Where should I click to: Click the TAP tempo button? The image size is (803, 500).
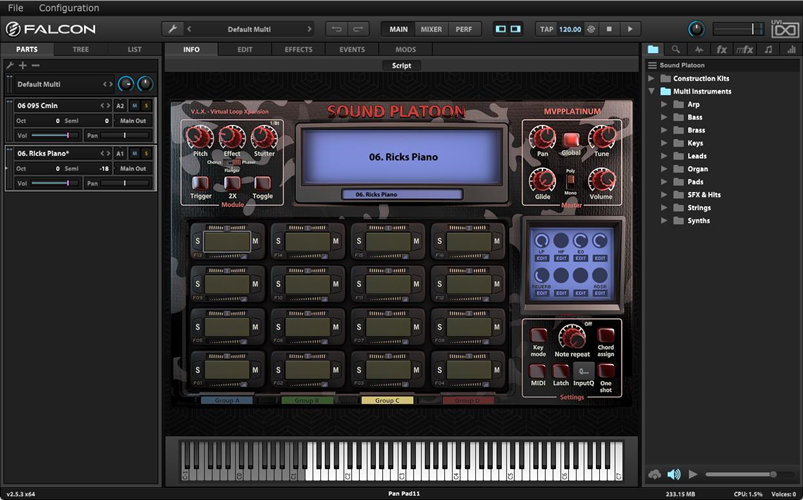click(x=547, y=29)
